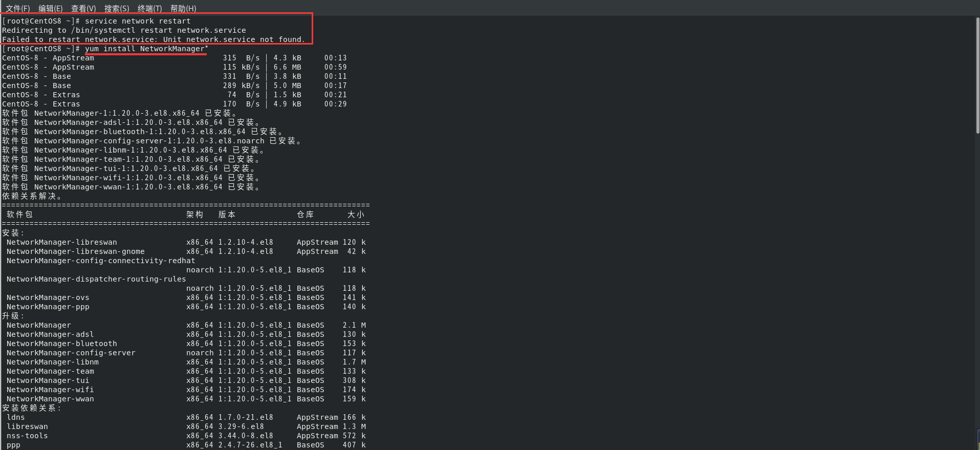Click the 'libreswan' dependency name
Viewport: 980px width, 450px height.
click(27, 426)
